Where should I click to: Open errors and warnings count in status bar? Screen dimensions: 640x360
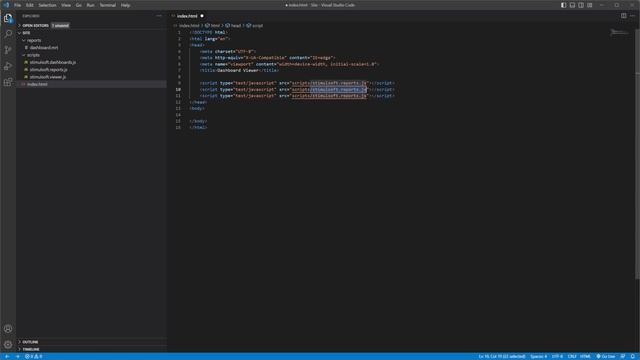pyautogui.click(x=33, y=356)
